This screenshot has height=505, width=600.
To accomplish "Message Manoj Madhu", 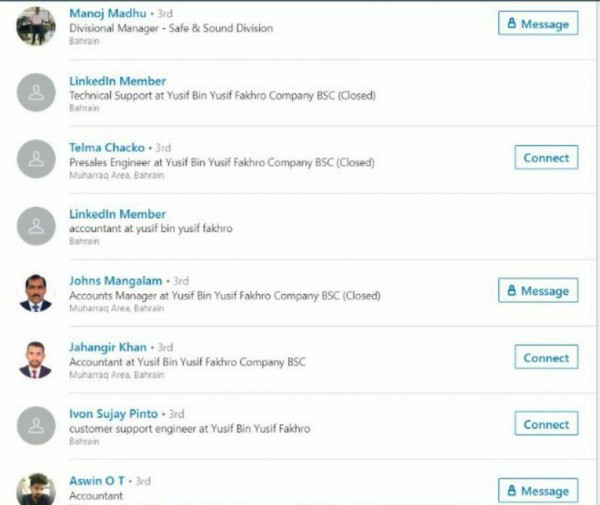I will coord(538,24).
